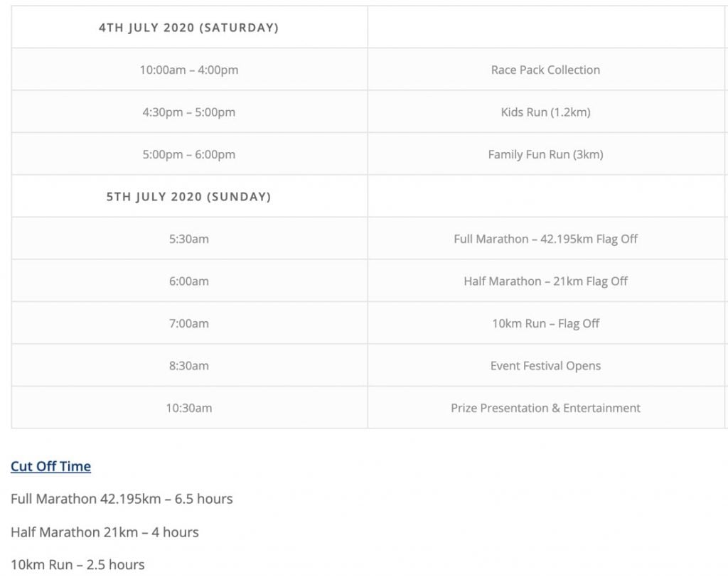Select the 5:00pm – 6:00pm time cell
Viewport: 728px width, 577px height.
coord(189,154)
